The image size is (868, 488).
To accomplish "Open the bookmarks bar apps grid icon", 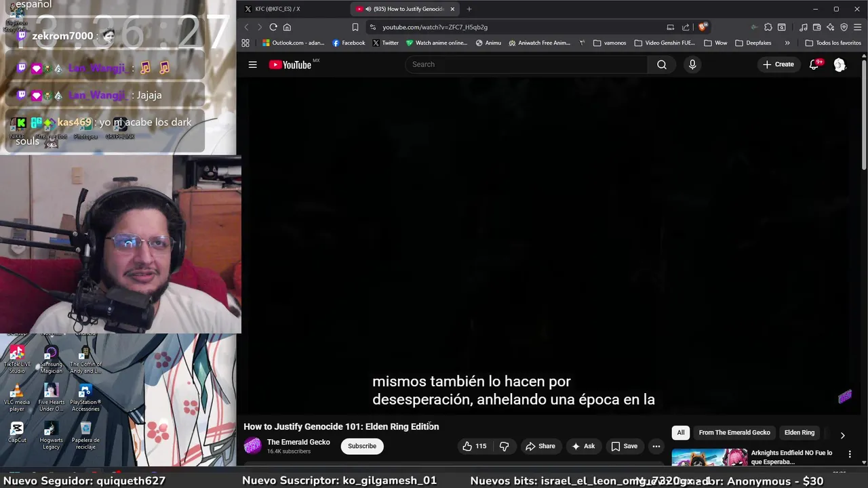I will [245, 43].
